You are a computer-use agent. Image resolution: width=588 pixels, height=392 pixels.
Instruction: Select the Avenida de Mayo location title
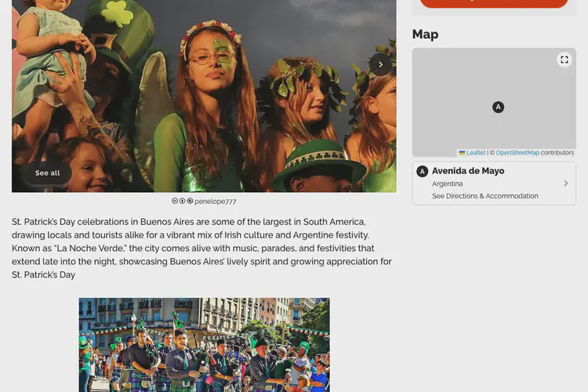(x=468, y=171)
